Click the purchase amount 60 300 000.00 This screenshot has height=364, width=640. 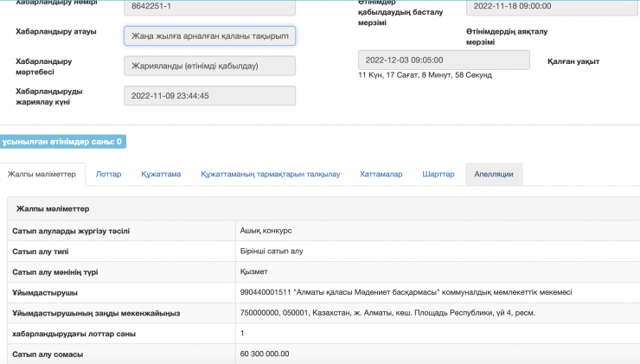(x=265, y=354)
